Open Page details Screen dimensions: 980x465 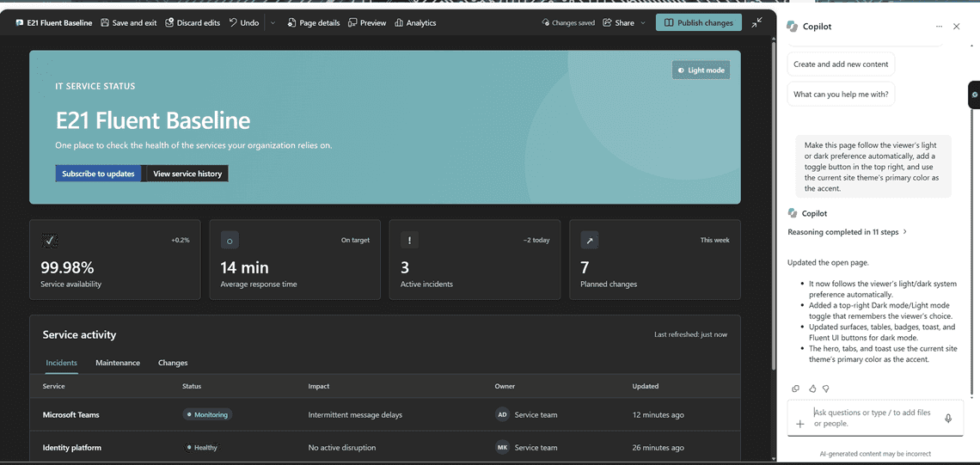(x=314, y=23)
